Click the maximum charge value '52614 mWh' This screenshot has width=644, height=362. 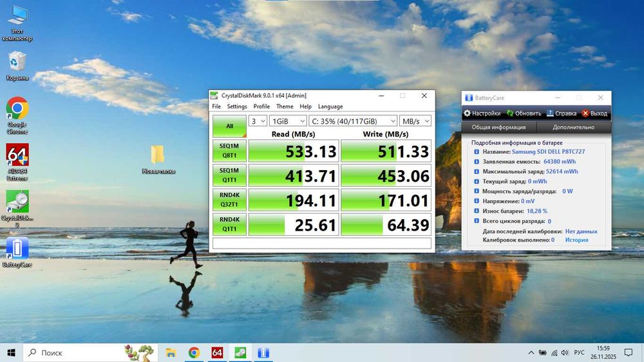pos(562,171)
